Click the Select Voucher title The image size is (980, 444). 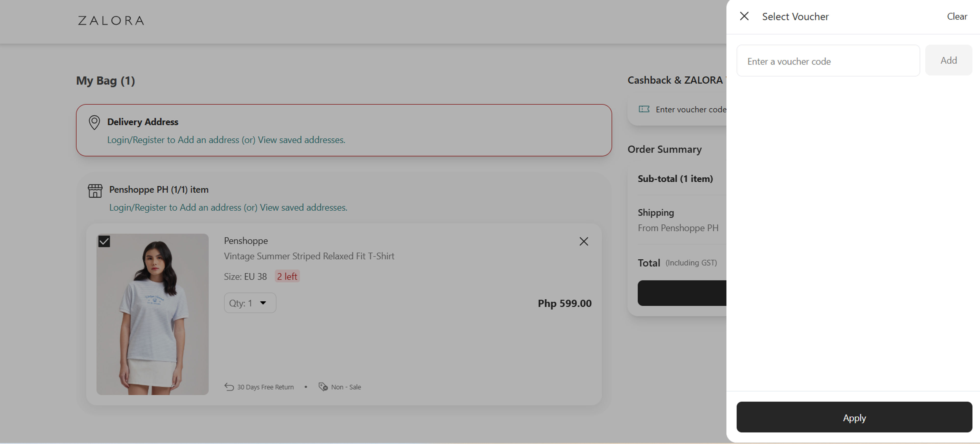795,16
